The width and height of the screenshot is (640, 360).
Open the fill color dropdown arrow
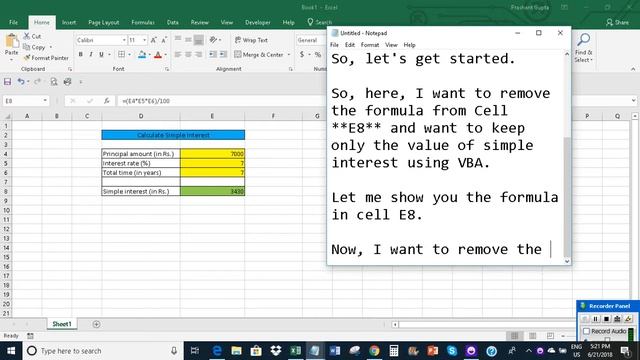pyautogui.click(x=149, y=55)
